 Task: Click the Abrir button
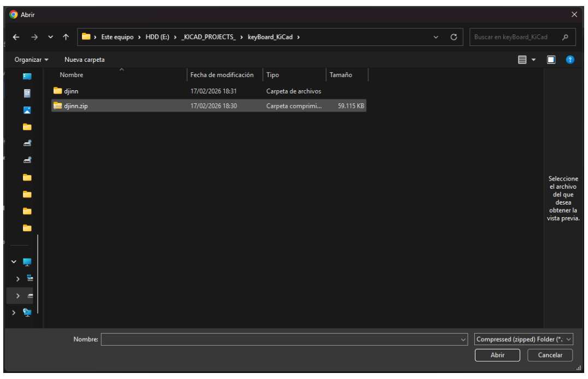click(497, 355)
